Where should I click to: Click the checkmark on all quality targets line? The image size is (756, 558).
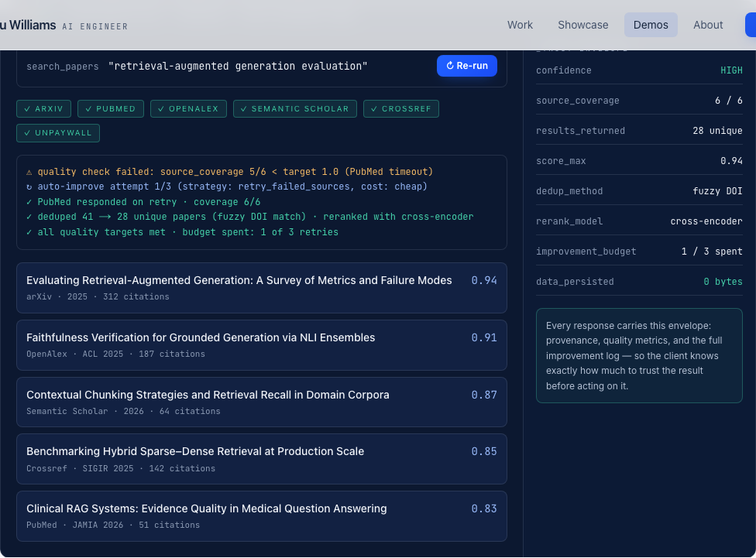(29, 232)
